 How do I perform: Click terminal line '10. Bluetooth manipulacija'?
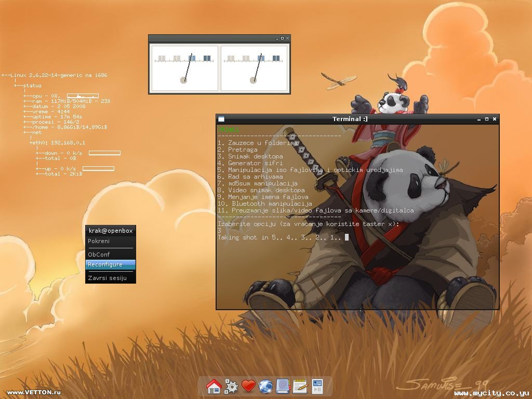(x=264, y=204)
